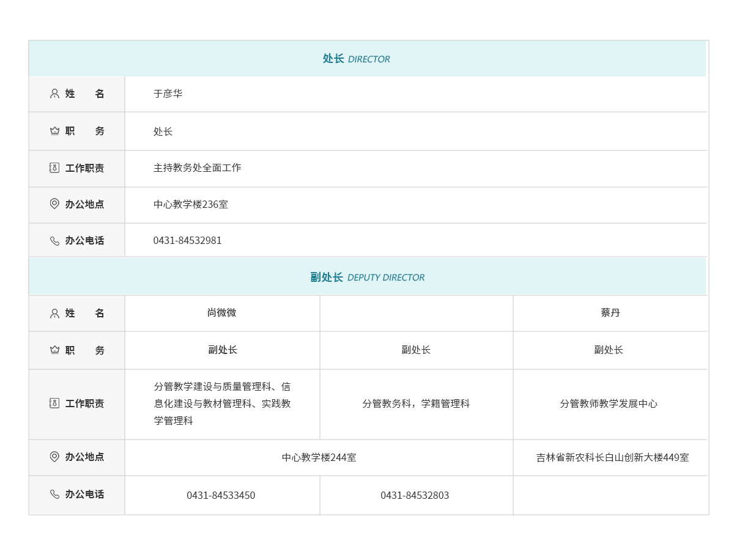
Task: Click the office location 中心教学楼244室
Action: [321, 457]
